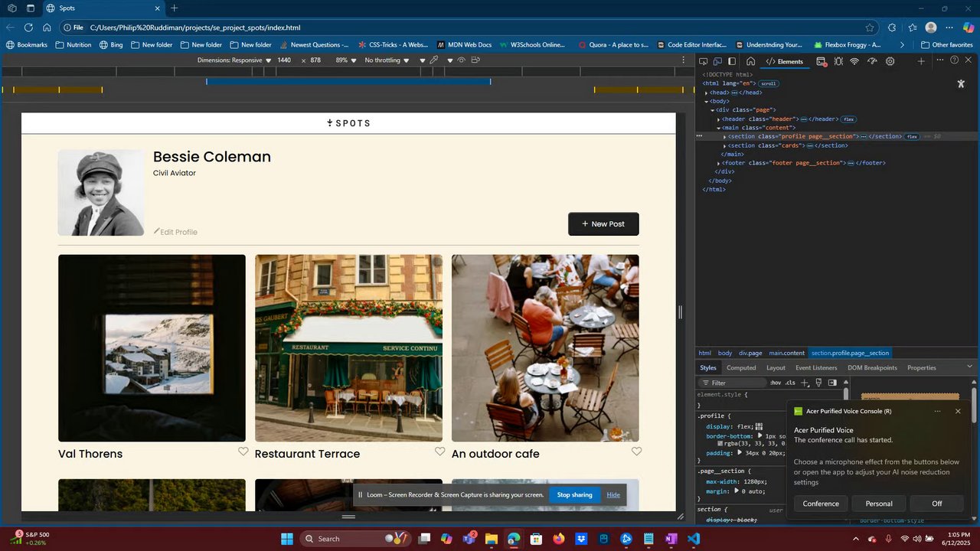Viewport: 980px width, 551px height.
Task: Click the rgba border color swatch
Action: coord(720,444)
